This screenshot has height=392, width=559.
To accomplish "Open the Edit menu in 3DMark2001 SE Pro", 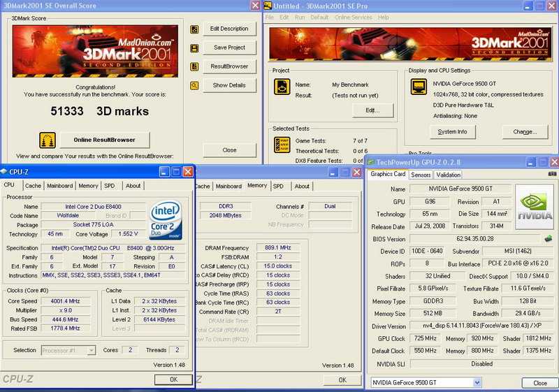I will click(x=284, y=17).
